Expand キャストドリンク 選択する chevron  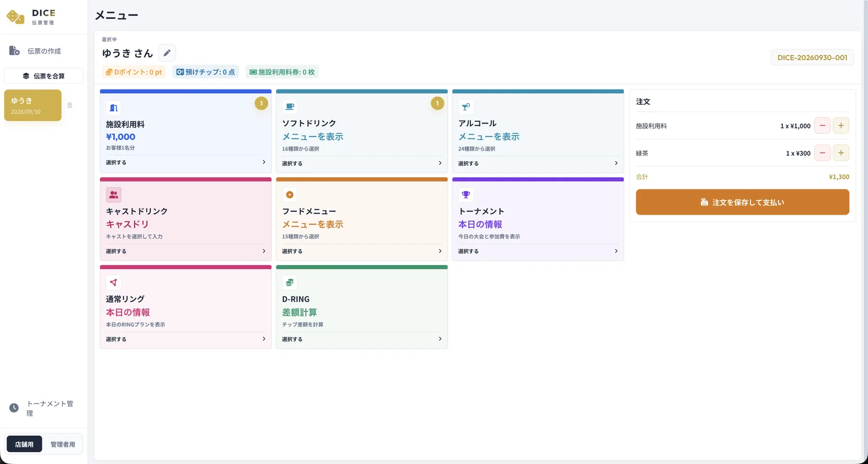(264, 251)
